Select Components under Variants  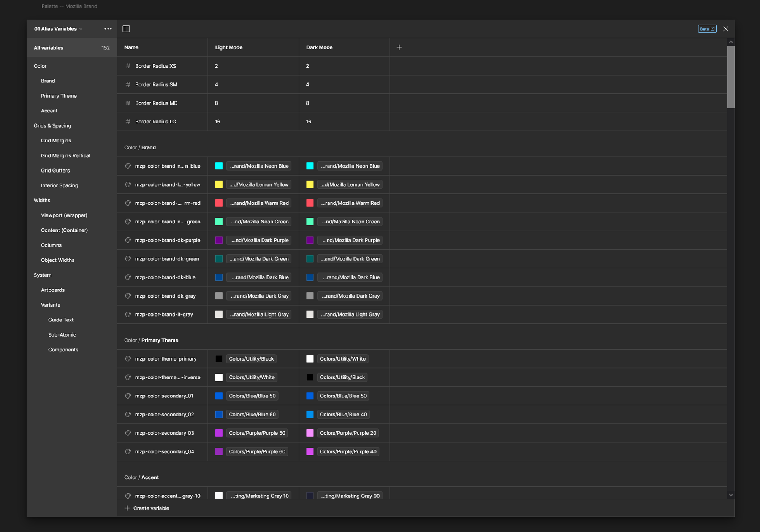point(63,350)
